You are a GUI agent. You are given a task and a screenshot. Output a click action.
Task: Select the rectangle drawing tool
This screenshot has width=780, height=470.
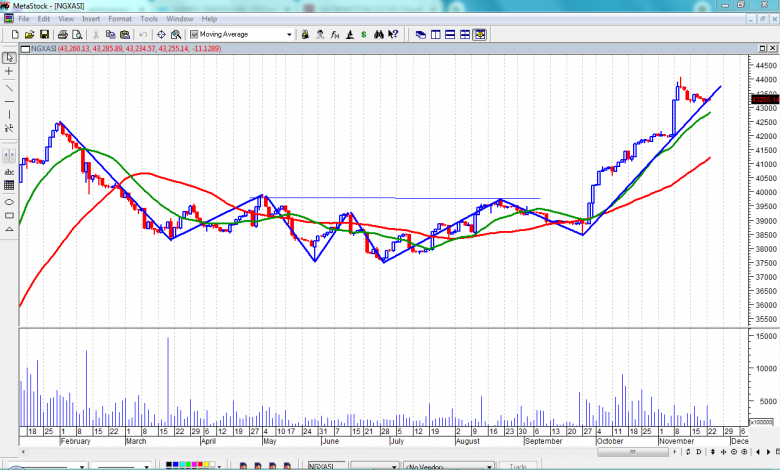click(9, 215)
